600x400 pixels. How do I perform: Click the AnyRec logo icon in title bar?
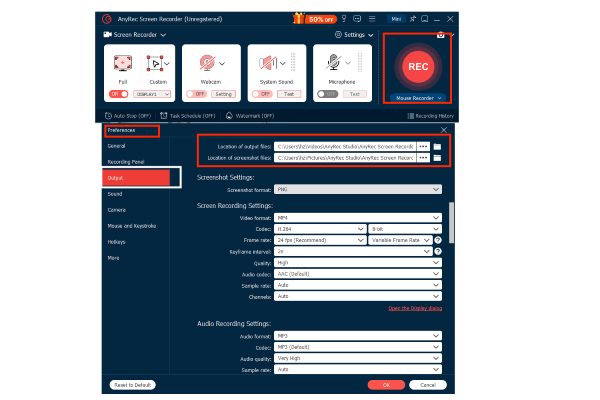click(107, 19)
